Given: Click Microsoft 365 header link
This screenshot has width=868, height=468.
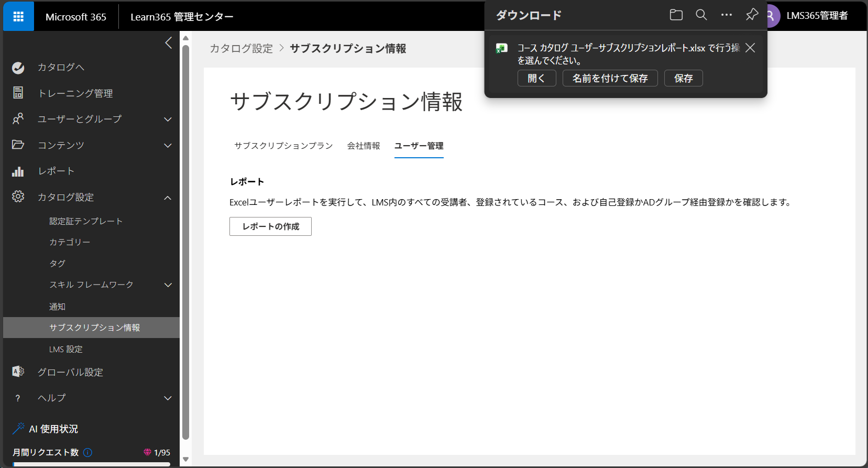Looking at the screenshot, I should tap(76, 17).
